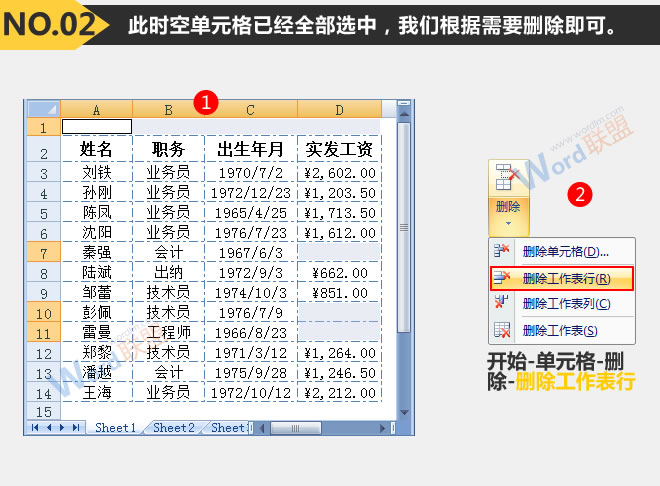Image resolution: width=660 pixels, height=486 pixels.
Task: Go to first sheet navigation arrow
Action: (35, 428)
